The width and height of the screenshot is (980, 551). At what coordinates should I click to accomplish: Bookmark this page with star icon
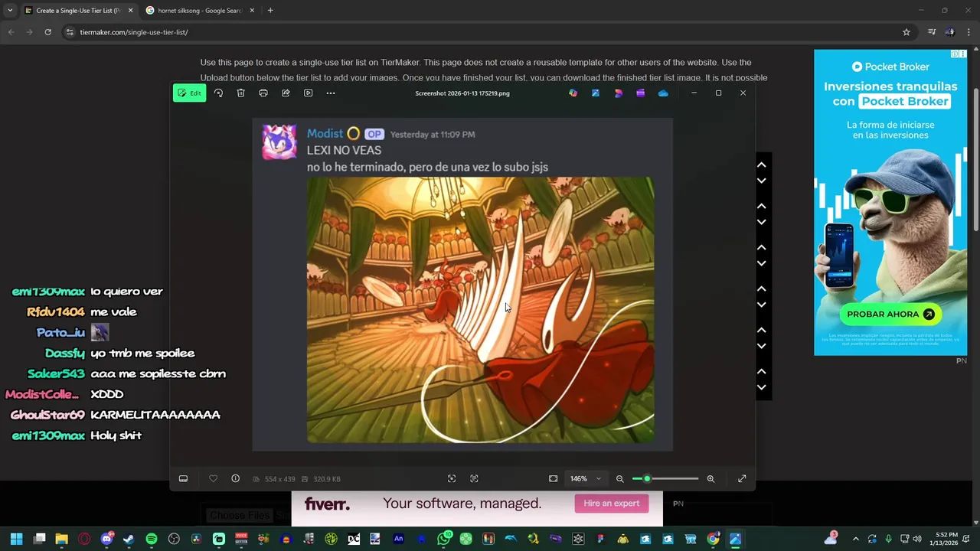point(906,32)
